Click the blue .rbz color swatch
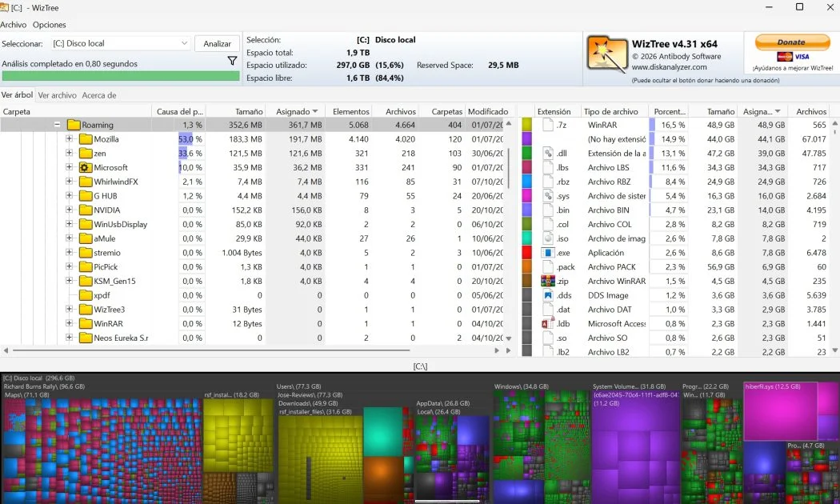This screenshot has height=504, width=840. (x=526, y=182)
